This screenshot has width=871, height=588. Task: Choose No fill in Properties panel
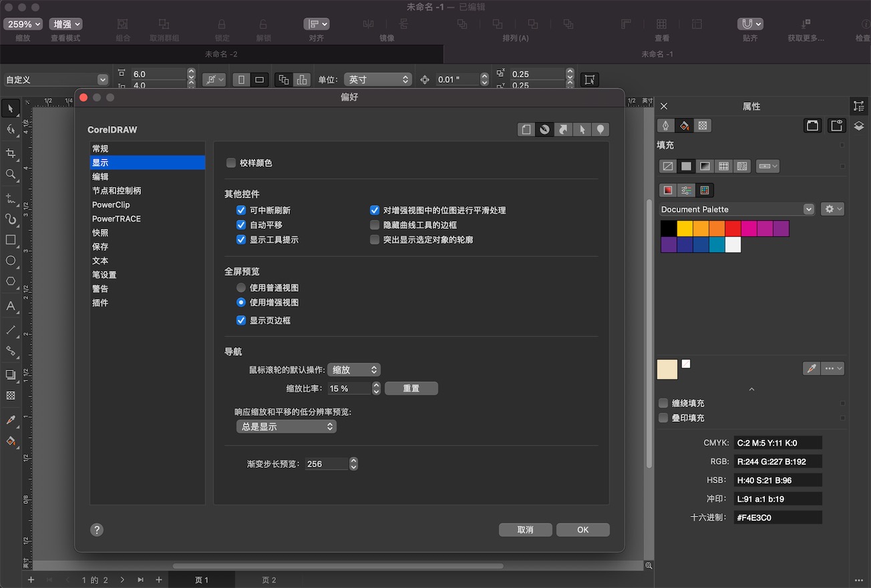pyautogui.click(x=667, y=166)
